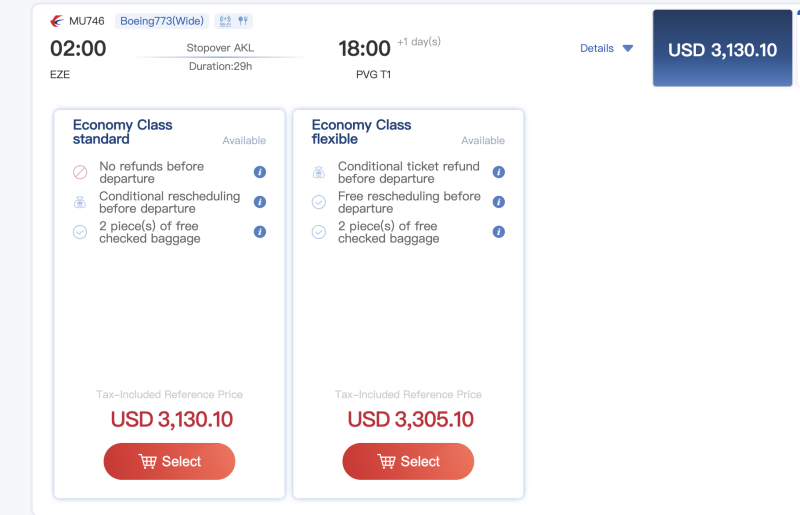Select the Economy Class flexible fare

click(x=408, y=461)
